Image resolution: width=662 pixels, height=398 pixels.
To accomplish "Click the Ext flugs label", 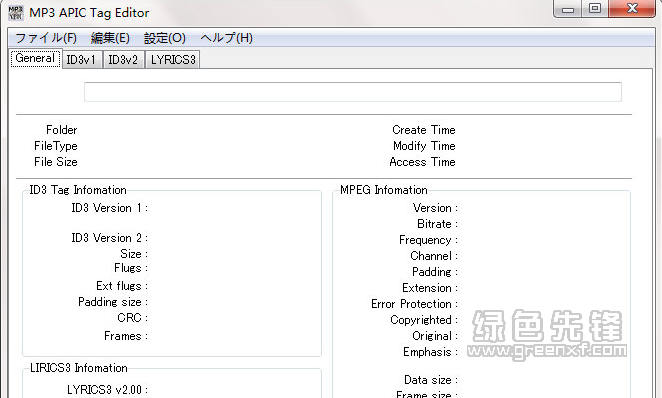I will [122, 286].
